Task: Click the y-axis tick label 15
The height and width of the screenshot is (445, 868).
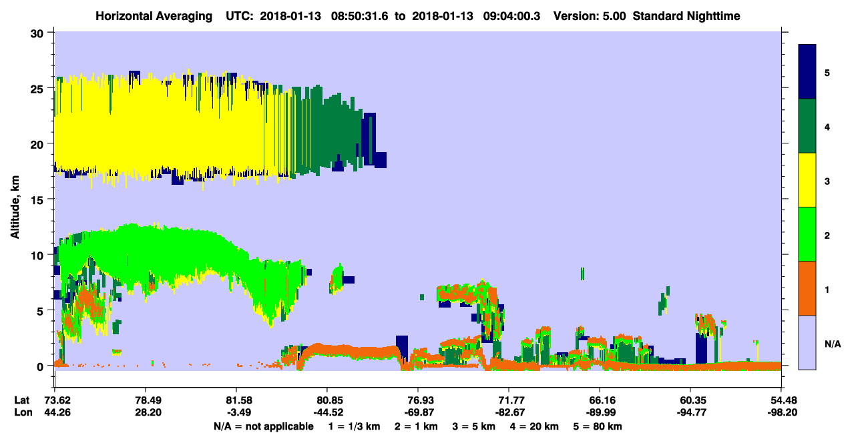Action: 38,199
